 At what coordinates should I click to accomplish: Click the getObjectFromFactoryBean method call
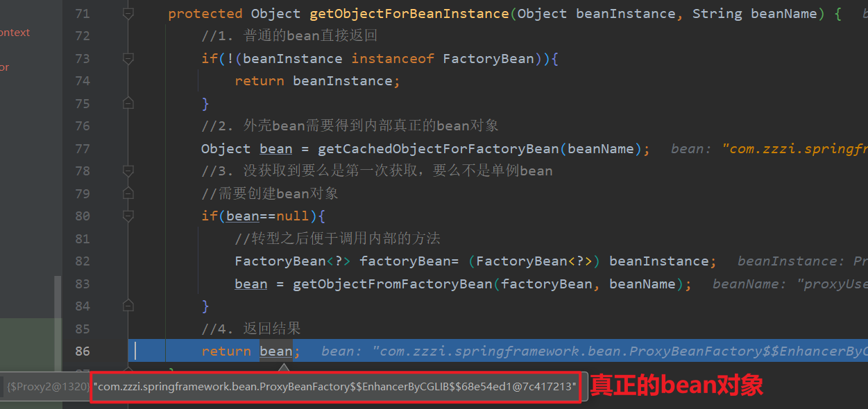[392, 284]
